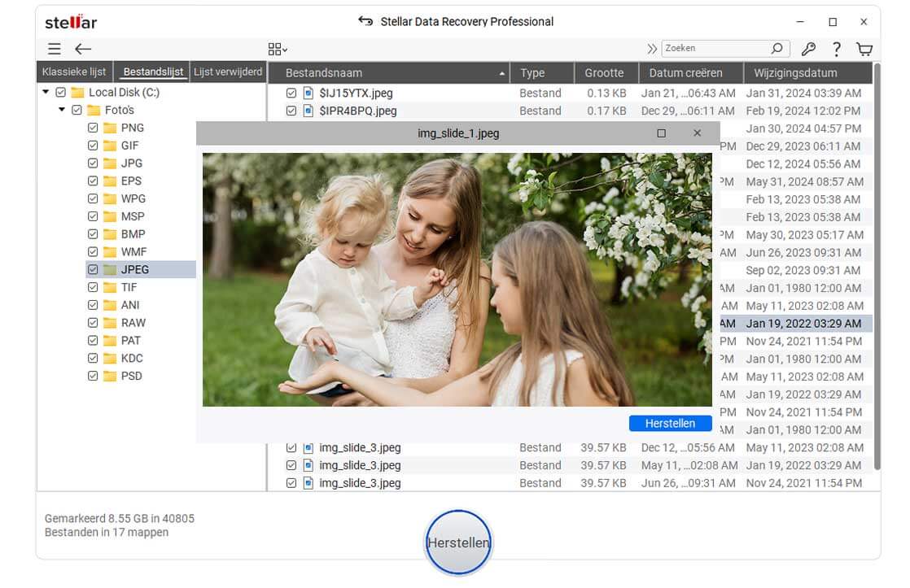Click in the Zoeken search field
910x588 pixels.
coord(713,49)
